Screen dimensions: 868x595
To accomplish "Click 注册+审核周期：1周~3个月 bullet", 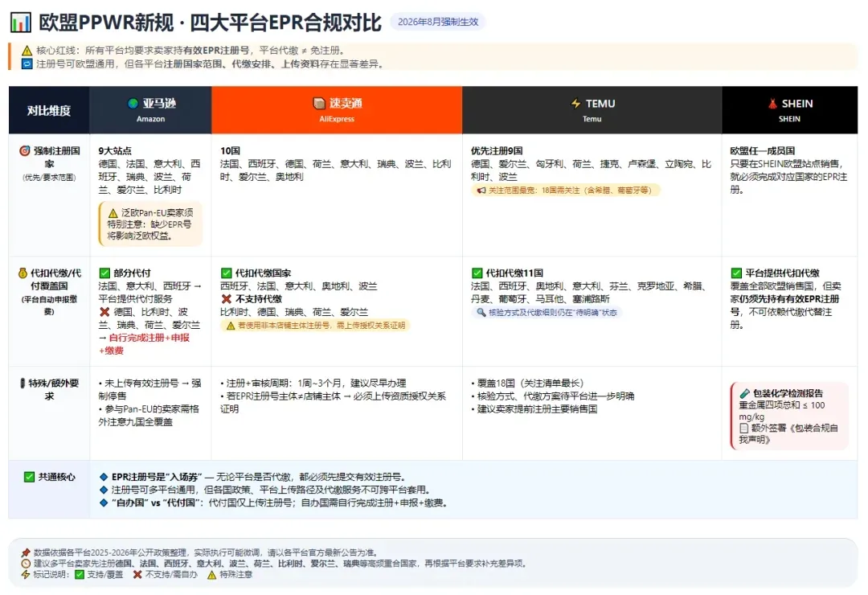I will [x=313, y=383].
